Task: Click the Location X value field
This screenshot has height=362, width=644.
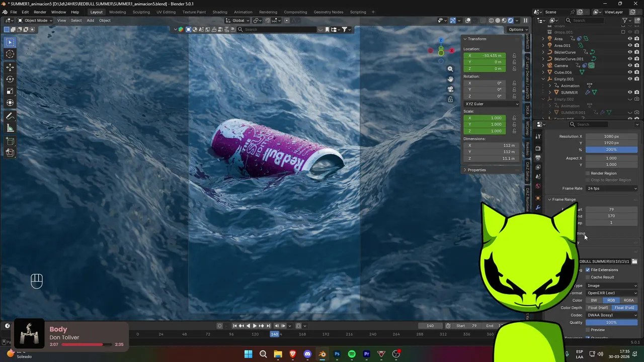Action: [485, 56]
